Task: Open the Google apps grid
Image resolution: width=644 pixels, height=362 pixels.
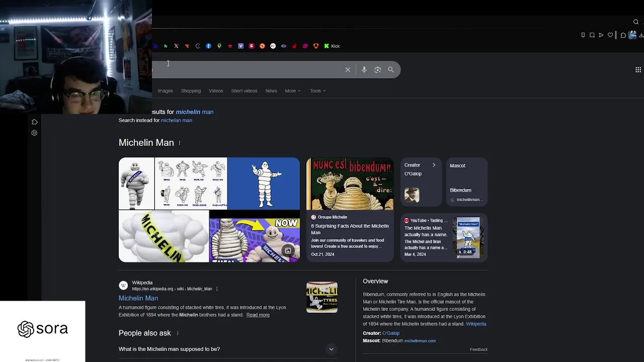Action: [638, 70]
